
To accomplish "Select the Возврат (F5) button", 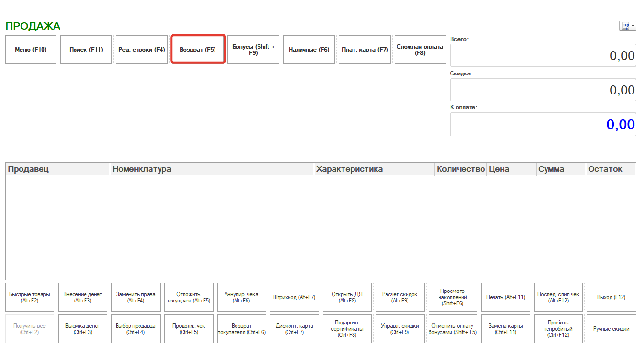I will coord(198,50).
